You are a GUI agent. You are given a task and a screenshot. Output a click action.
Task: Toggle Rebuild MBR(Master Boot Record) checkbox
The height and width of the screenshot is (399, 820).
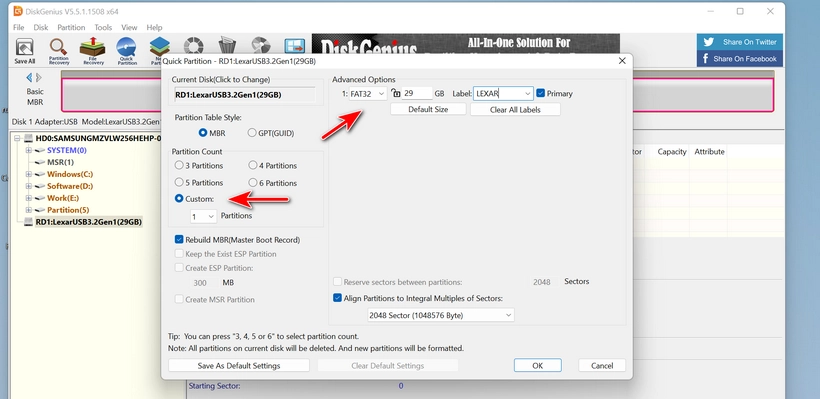[179, 240]
